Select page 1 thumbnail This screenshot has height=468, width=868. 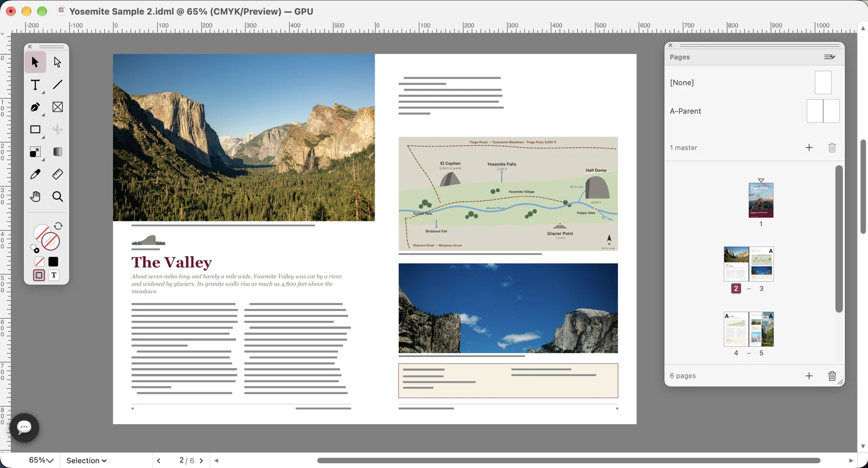(761, 200)
